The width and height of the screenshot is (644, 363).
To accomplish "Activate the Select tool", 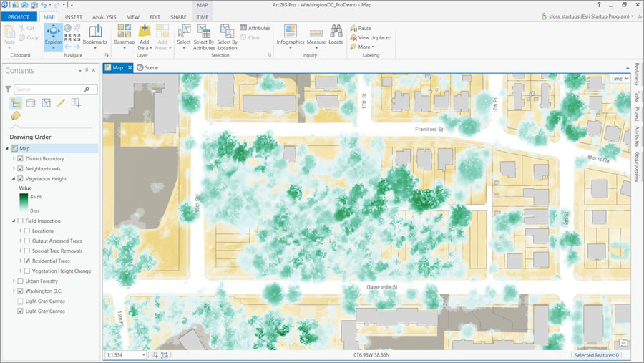I will (x=184, y=37).
